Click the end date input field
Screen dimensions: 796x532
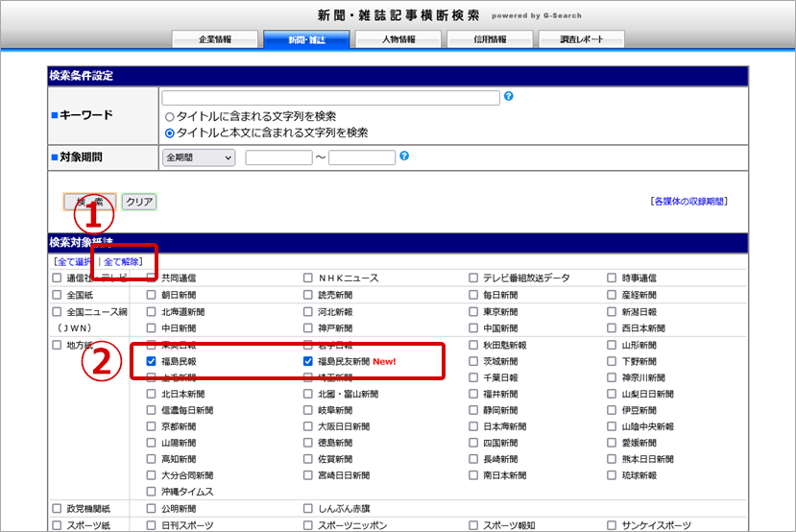362,157
